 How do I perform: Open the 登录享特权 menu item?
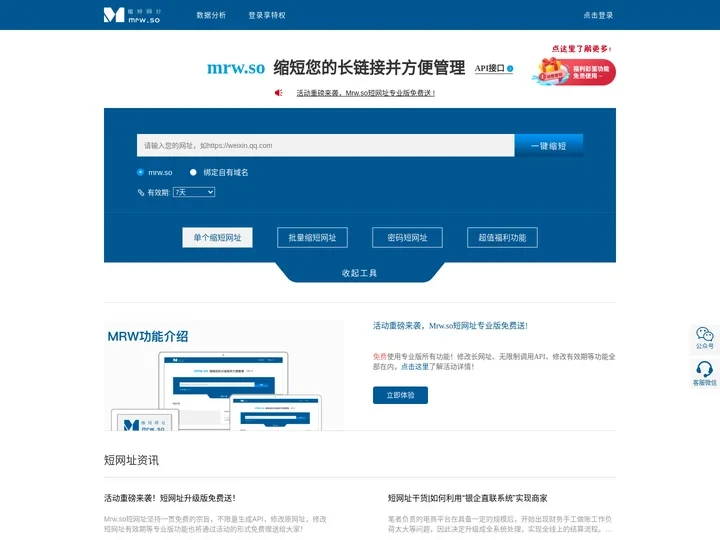click(267, 15)
